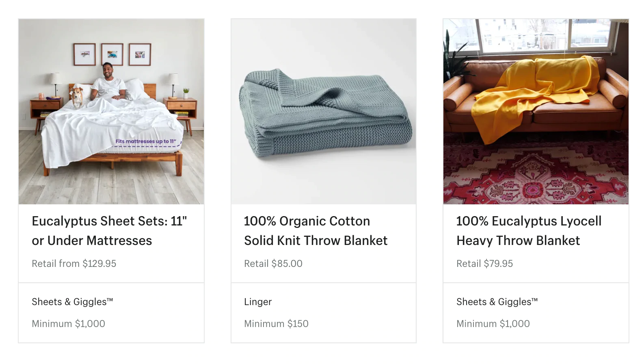Click Minimum $1,000 on the sheet sets card
Viewport: 644px width, 364px height.
[x=68, y=324]
